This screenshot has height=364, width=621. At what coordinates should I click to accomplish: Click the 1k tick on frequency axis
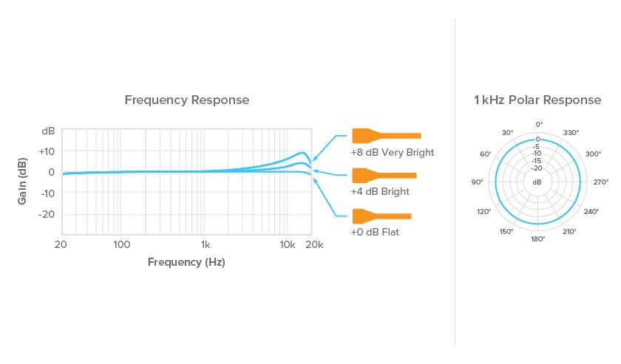click(x=206, y=244)
